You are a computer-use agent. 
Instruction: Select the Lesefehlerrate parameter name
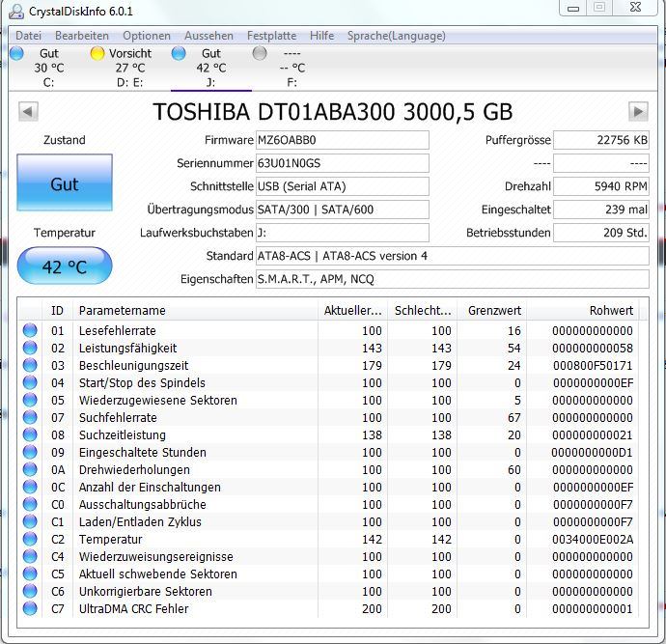click(x=117, y=330)
